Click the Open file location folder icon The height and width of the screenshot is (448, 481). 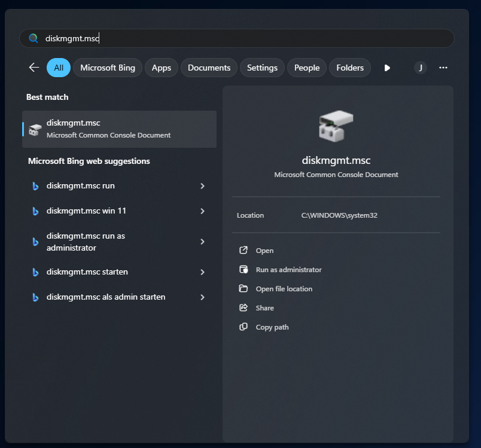pos(243,288)
